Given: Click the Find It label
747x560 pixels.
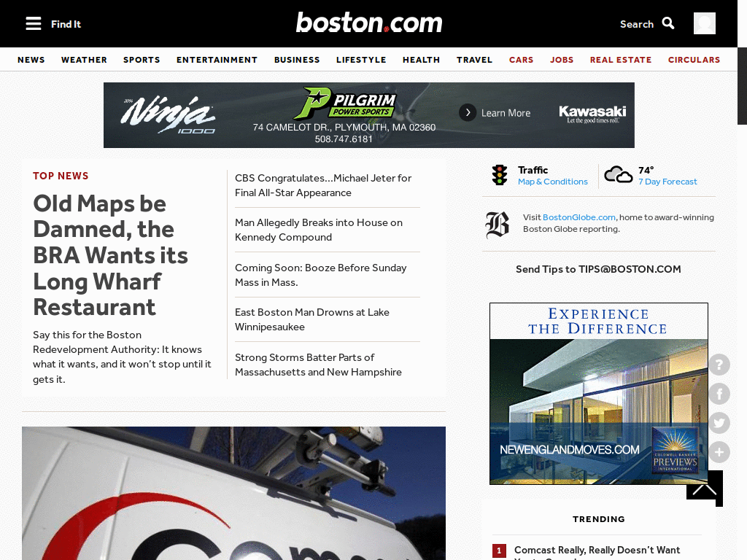Looking at the screenshot, I should point(66,24).
